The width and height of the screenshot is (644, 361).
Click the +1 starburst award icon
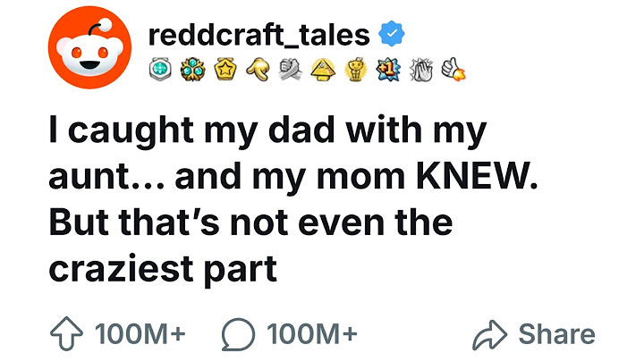tap(388, 69)
